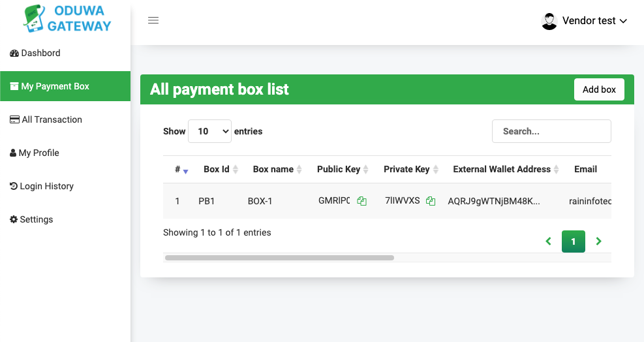
Task: Sort table by Box name column
Action: (277, 169)
